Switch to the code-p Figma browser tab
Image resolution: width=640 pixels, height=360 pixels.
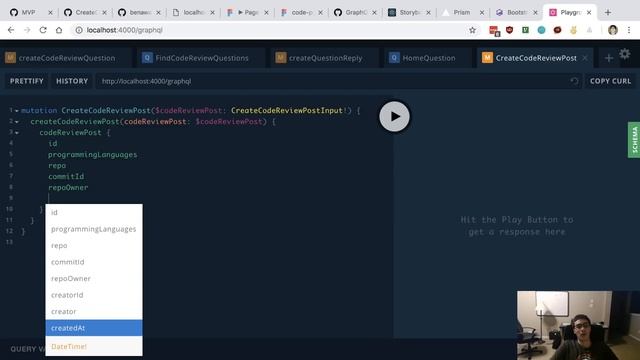click(301, 12)
